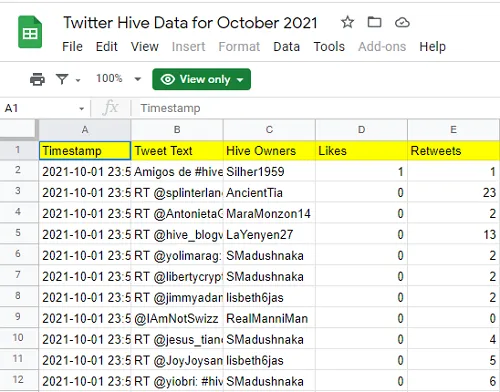Select cell containing LaYenyen27
Screen dimensions: 500x392
(269, 235)
